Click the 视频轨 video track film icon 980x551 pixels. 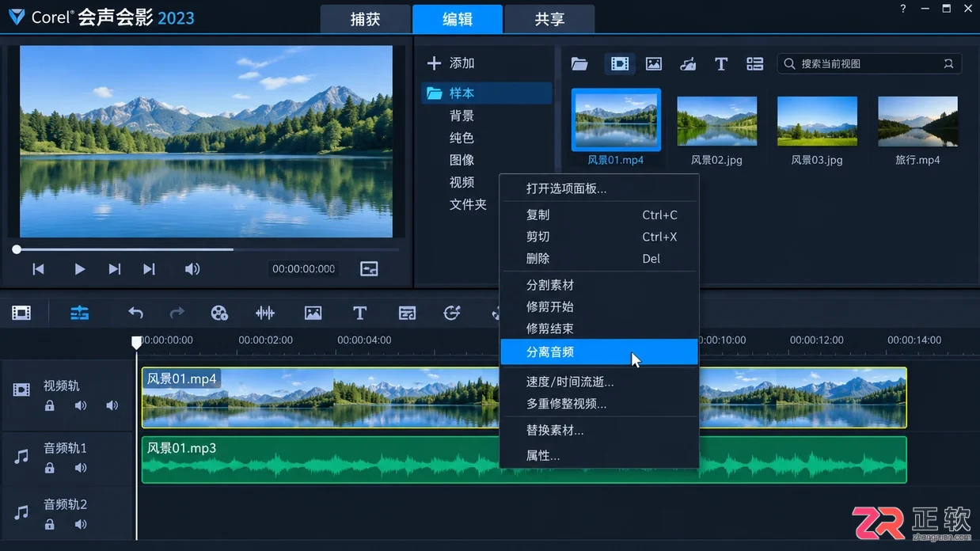[21, 389]
